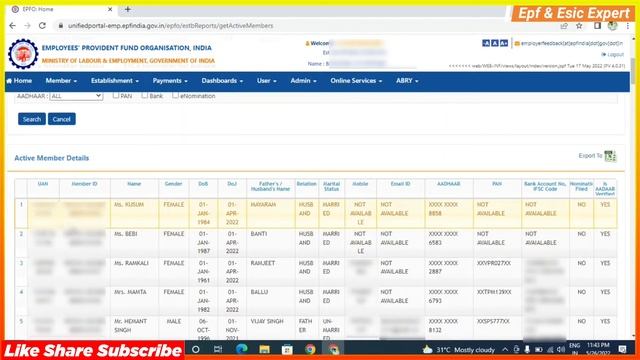This screenshot has width=640, height=360.
Task: Click the browser address bar URL
Action: click(x=171, y=26)
